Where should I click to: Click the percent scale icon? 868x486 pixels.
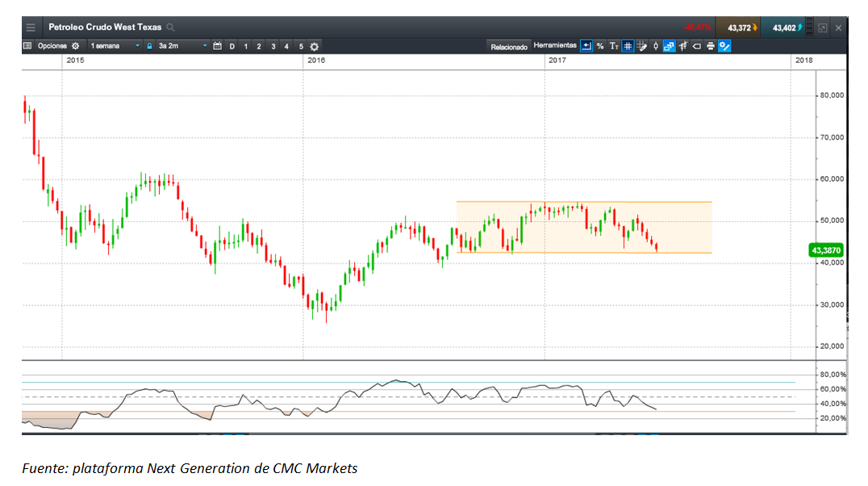click(x=600, y=46)
